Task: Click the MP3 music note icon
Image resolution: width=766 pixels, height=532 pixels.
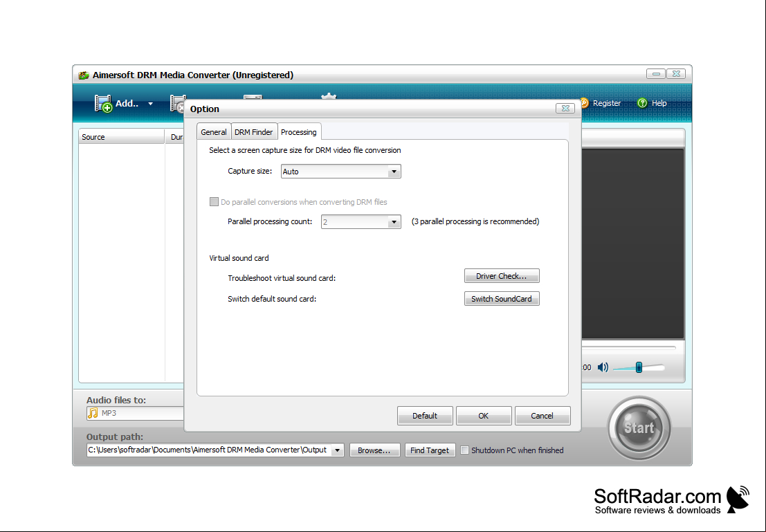Action: pyautogui.click(x=93, y=413)
